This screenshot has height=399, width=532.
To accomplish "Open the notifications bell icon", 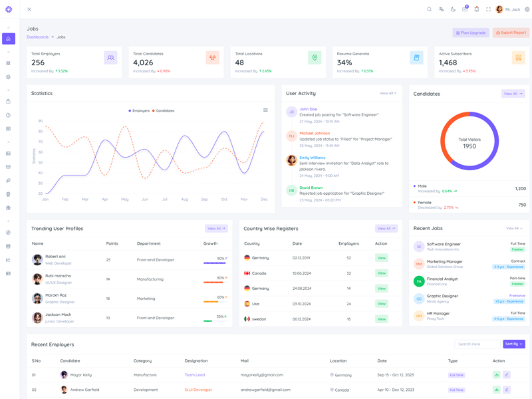I will pyautogui.click(x=476, y=9).
